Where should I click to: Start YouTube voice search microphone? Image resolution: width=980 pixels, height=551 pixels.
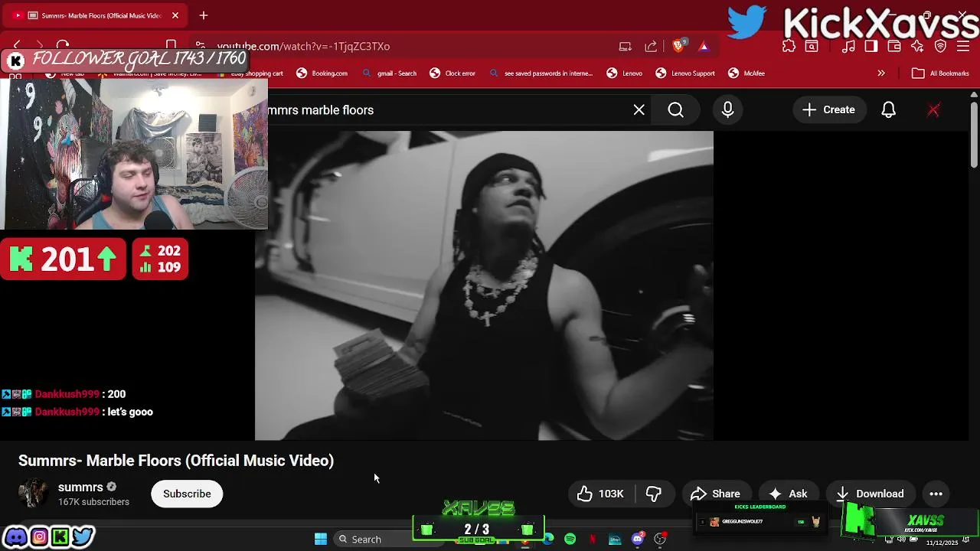727,110
